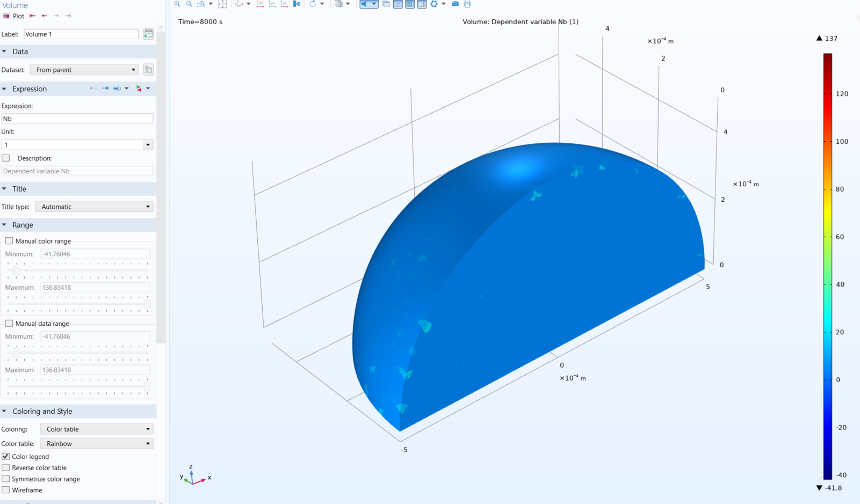Click the print icon in graphics toolbar
The width and height of the screenshot is (860, 504).
467,4
